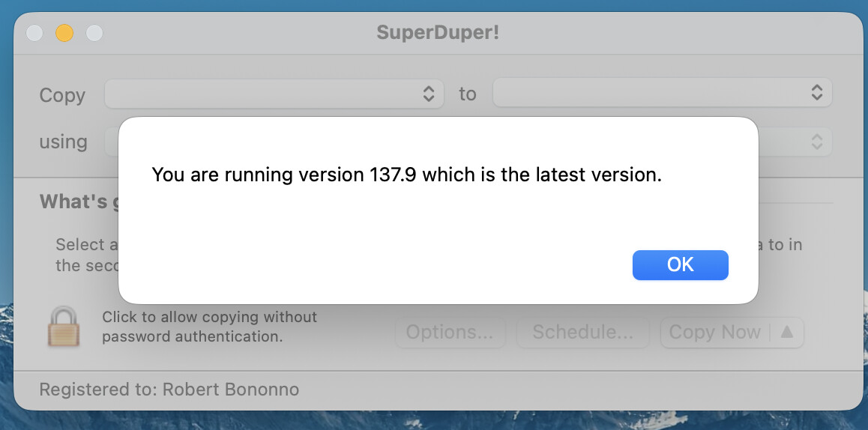Image resolution: width=868 pixels, height=430 pixels.
Task: Minimize SuperDuper with the yellow button
Action: [x=64, y=33]
